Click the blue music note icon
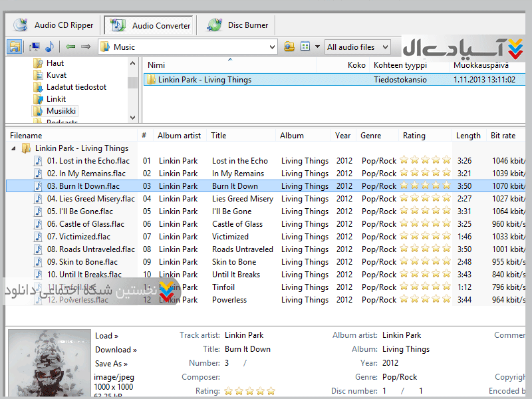The height and width of the screenshot is (399, 532). 49,47
